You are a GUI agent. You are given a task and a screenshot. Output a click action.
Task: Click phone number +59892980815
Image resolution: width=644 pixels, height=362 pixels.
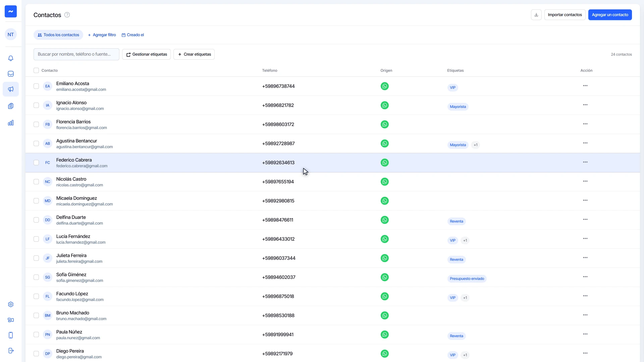pos(278,201)
